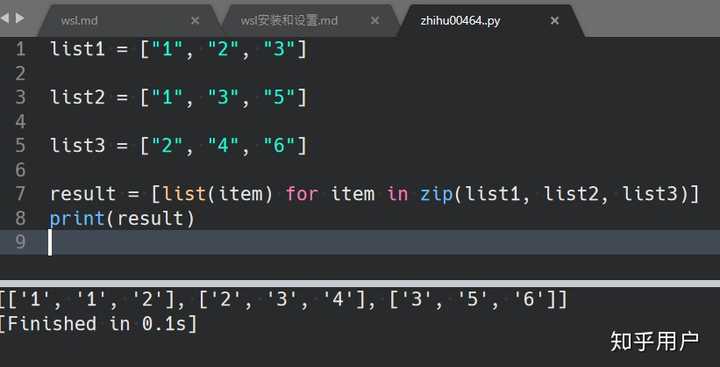This screenshot has width=720, height=367.
Task: Click line number 7 in gutter
Action: coord(21,193)
